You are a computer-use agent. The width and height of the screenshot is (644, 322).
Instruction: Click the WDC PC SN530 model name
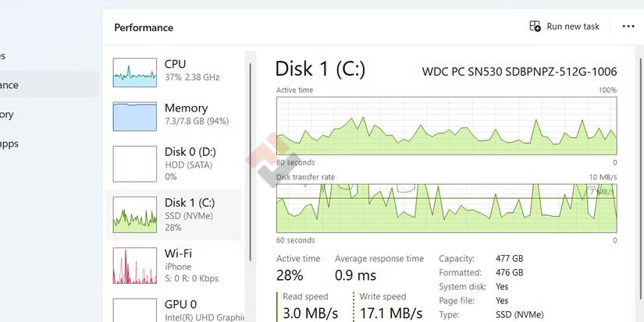(x=519, y=72)
